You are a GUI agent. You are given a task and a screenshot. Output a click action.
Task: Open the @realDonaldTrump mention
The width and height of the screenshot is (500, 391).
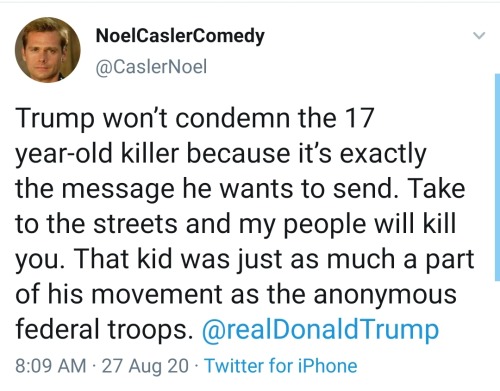(320, 330)
